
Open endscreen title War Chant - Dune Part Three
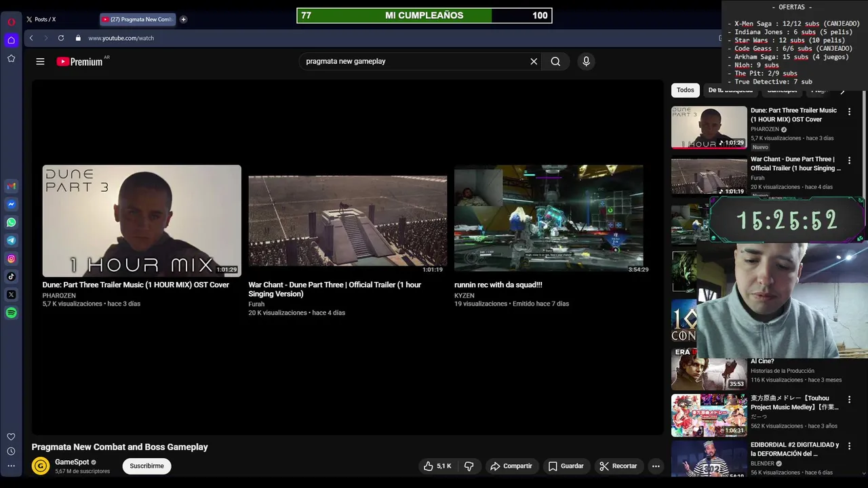click(x=334, y=289)
